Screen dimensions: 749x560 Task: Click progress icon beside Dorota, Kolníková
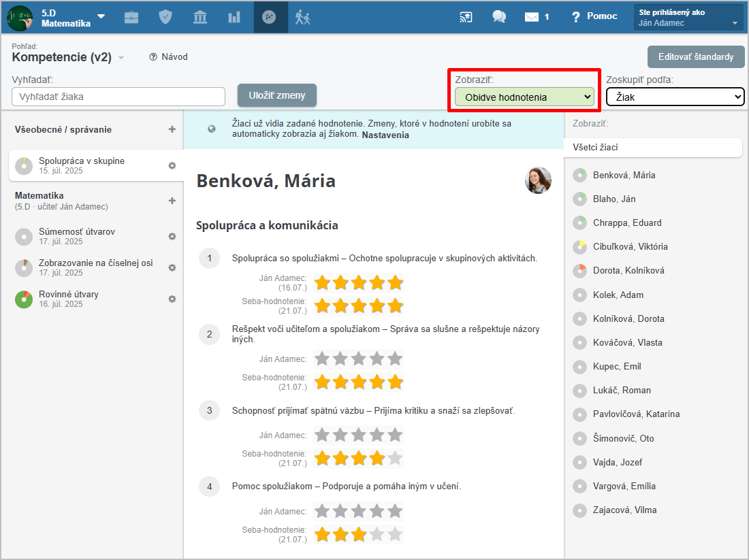pos(579,271)
